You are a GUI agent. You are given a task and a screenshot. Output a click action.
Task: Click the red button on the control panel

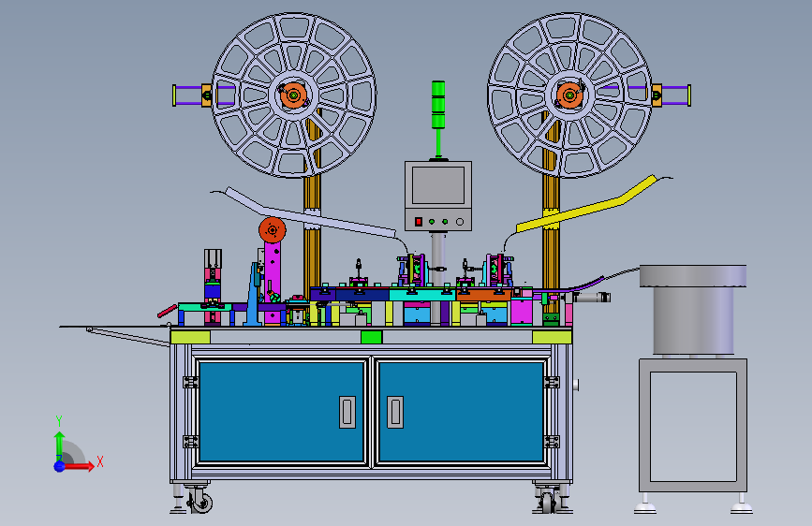(419, 222)
